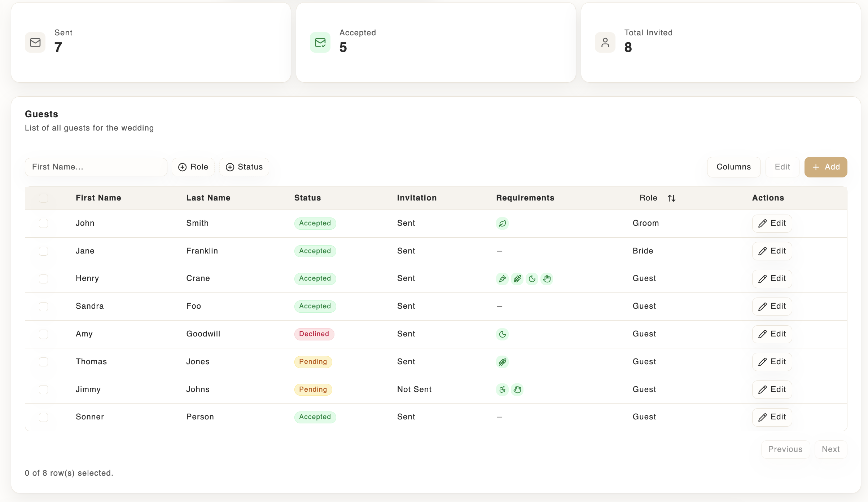Click the envelope icon in the Sent card
The image size is (868, 502).
[x=35, y=42]
